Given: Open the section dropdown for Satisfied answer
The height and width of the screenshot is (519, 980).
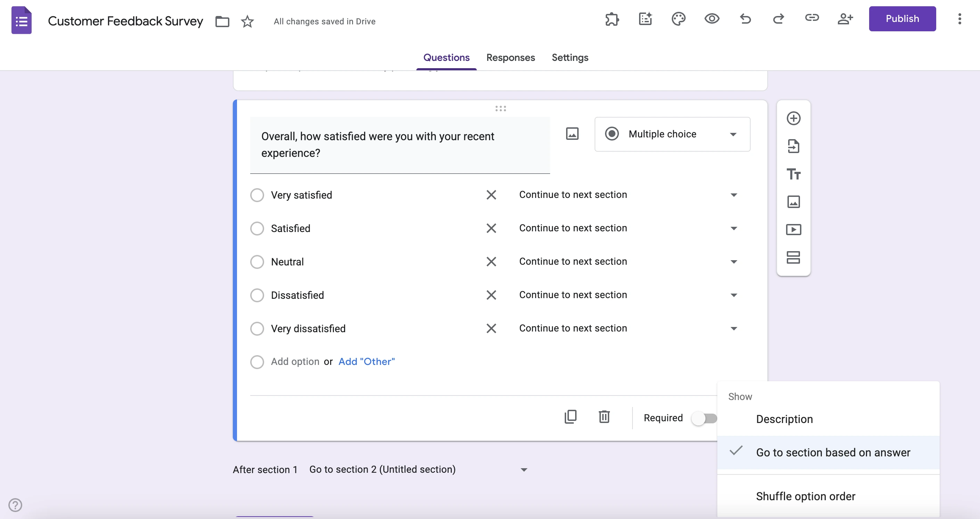Looking at the screenshot, I should point(734,228).
